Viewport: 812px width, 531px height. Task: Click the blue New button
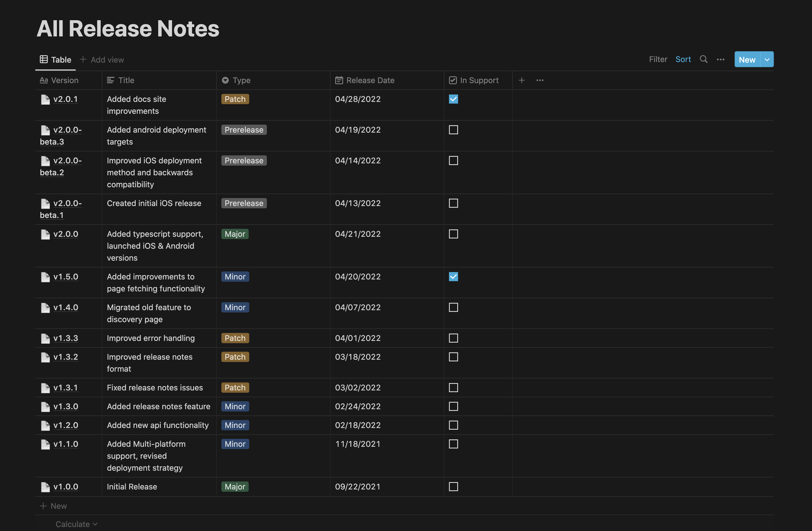[x=747, y=59]
